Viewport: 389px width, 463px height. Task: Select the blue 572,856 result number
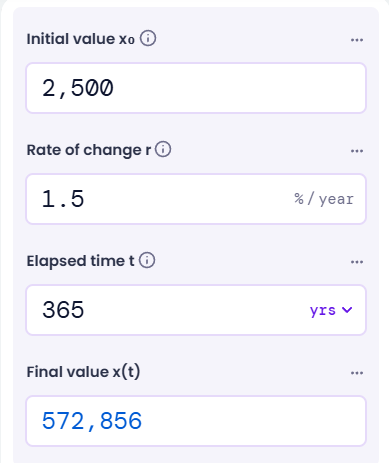(92, 421)
